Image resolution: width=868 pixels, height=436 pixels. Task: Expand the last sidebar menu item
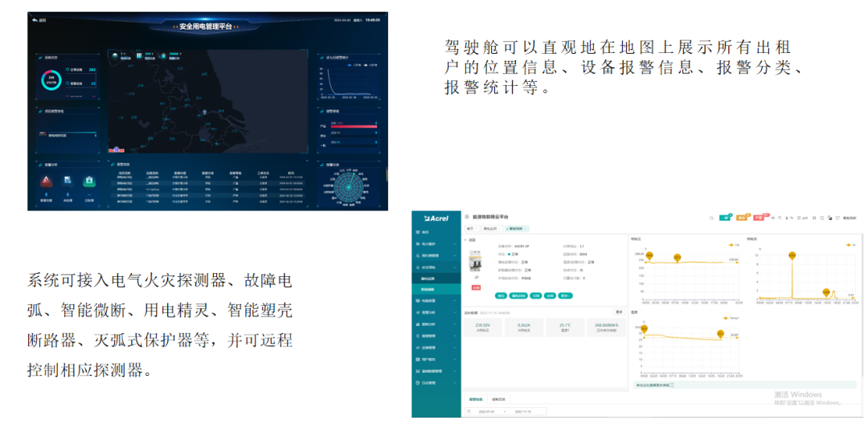pos(457,383)
